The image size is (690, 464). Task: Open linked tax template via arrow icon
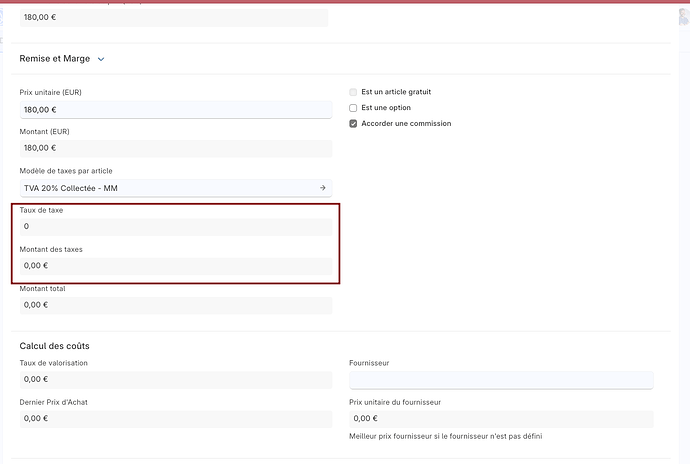coord(322,188)
